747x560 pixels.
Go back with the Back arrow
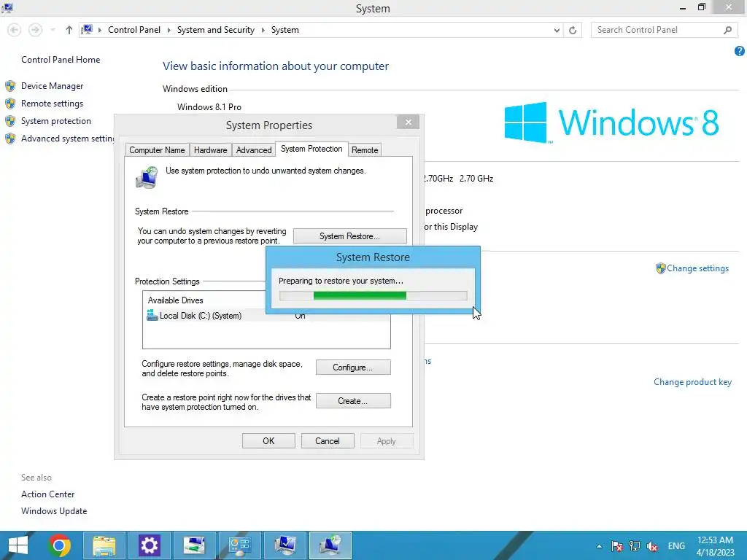point(15,30)
